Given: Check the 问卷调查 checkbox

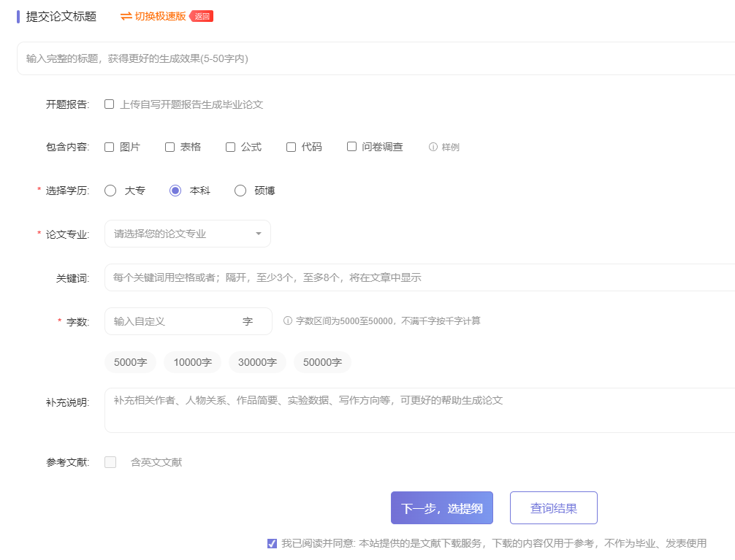Looking at the screenshot, I should [x=351, y=147].
